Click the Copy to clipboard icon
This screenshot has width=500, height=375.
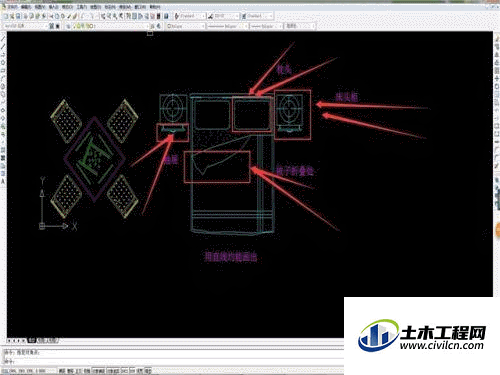point(57,16)
